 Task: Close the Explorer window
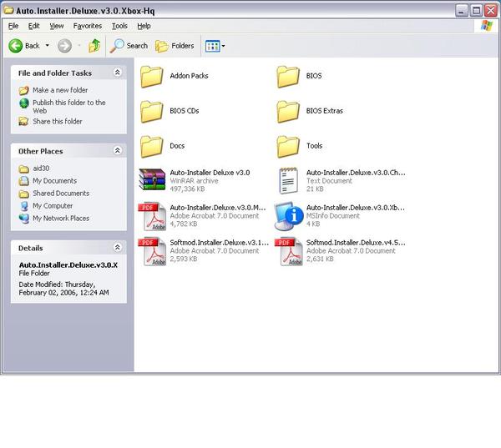tap(491, 11)
